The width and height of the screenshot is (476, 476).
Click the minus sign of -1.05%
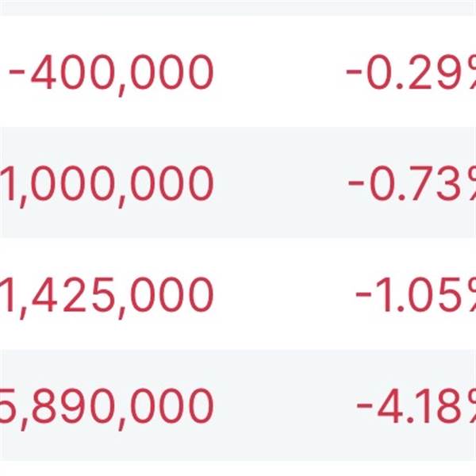(x=366, y=297)
